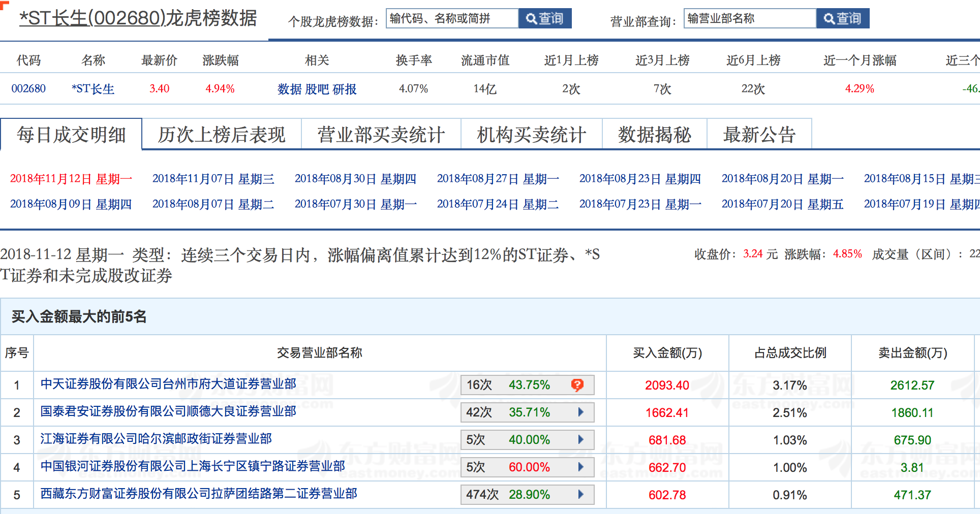Click the red question icon in row 1
This screenshot has width=980, height=514.
tap(577, 385)
